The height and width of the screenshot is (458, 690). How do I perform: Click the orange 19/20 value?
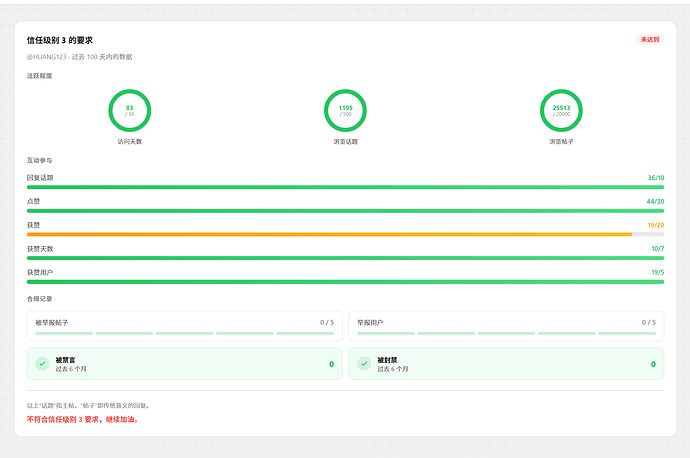coord(656,225)
